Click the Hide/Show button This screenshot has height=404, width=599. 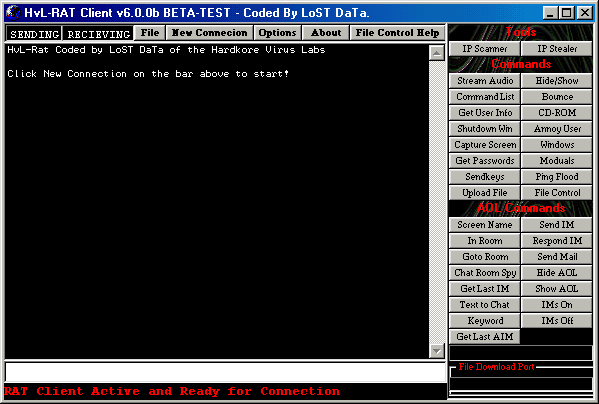click(x=557, y=81)
